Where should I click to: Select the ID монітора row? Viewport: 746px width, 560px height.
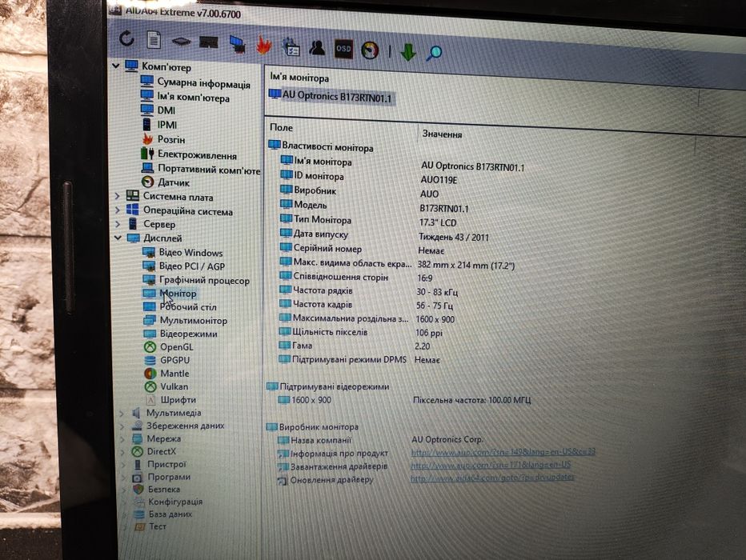pos(369,178)
